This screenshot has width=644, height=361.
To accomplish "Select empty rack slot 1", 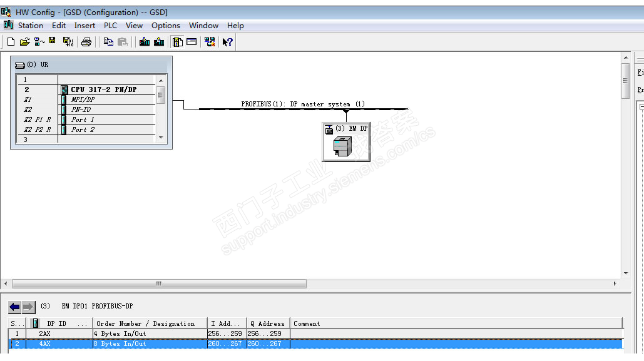I will (86, 79).
